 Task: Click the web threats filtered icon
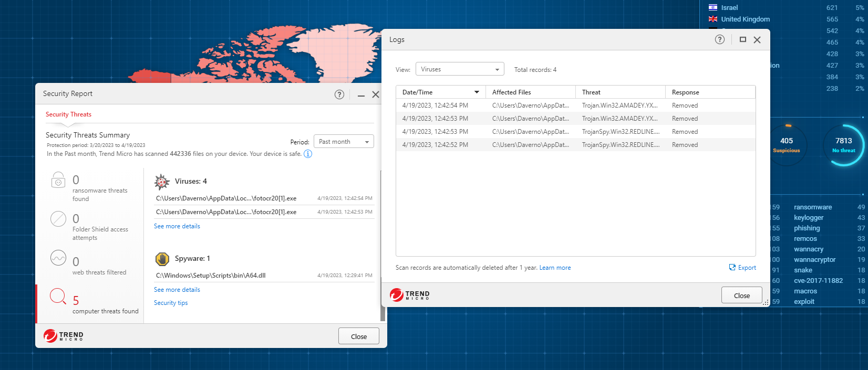[58, 258]
